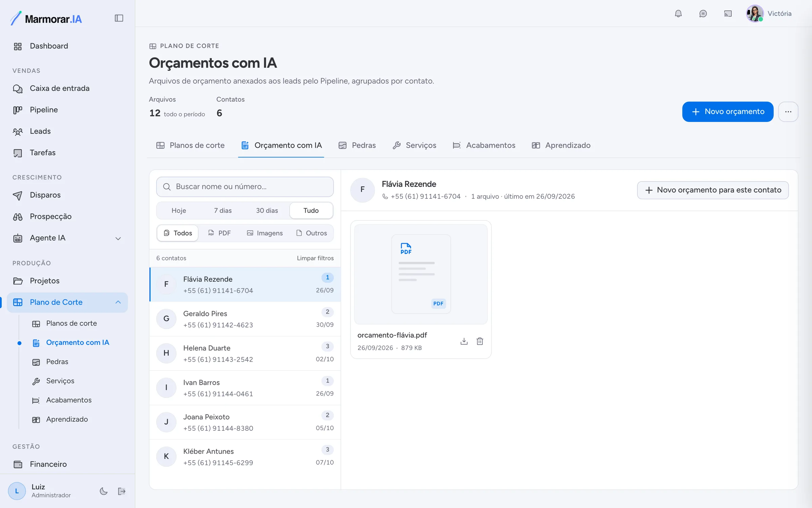Switch to Pedras tab

pos(357,146)
